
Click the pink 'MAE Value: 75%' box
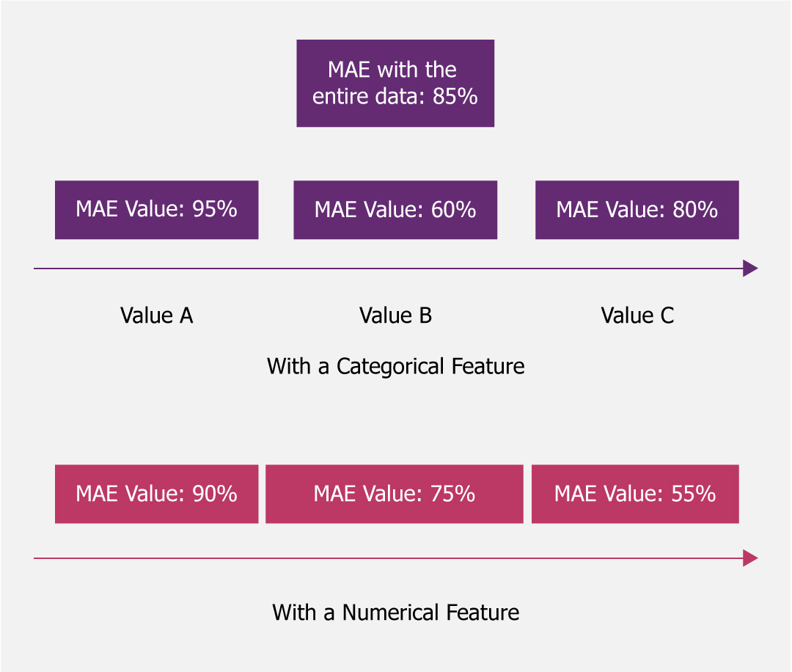coord(394,494)
